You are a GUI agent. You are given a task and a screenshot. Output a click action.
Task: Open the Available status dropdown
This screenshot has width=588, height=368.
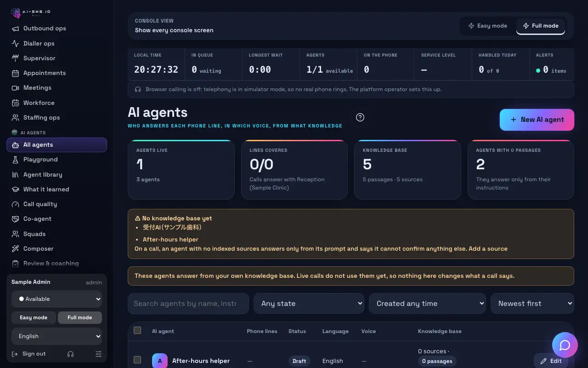(x=57, y=299)
